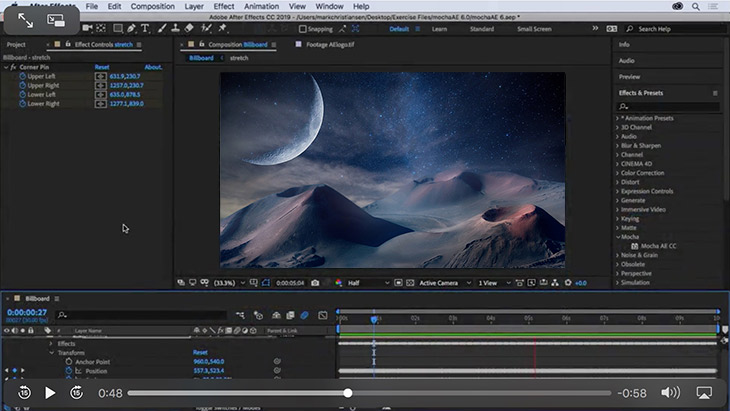The image size is (730, 411).
Task: Toggle Frame Blending enable in timeline
Action: pos(290,316)
